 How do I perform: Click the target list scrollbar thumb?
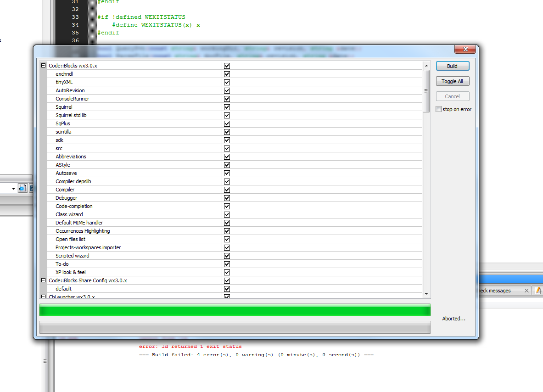[x=426, y=91]
